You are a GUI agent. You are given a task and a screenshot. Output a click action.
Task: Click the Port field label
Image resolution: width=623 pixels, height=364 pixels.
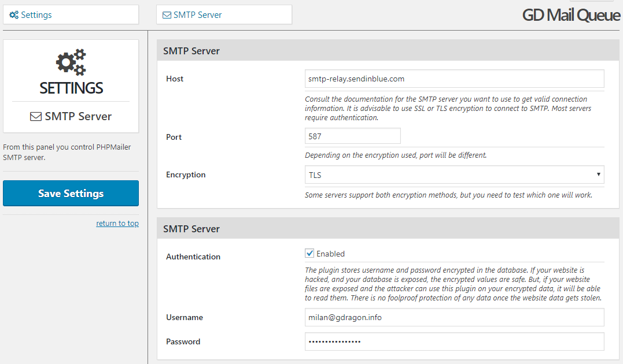tap(174, 137)
